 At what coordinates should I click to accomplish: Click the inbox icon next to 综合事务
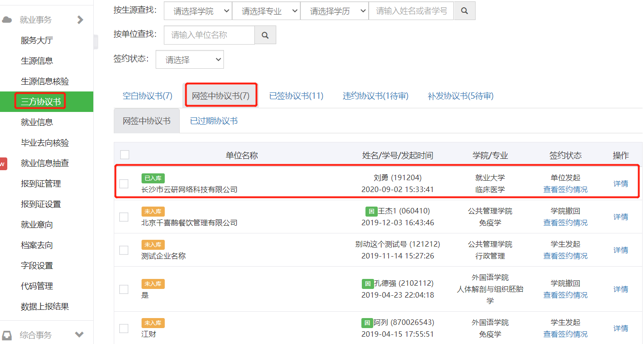pyautogui.click(x=7, y=335)
